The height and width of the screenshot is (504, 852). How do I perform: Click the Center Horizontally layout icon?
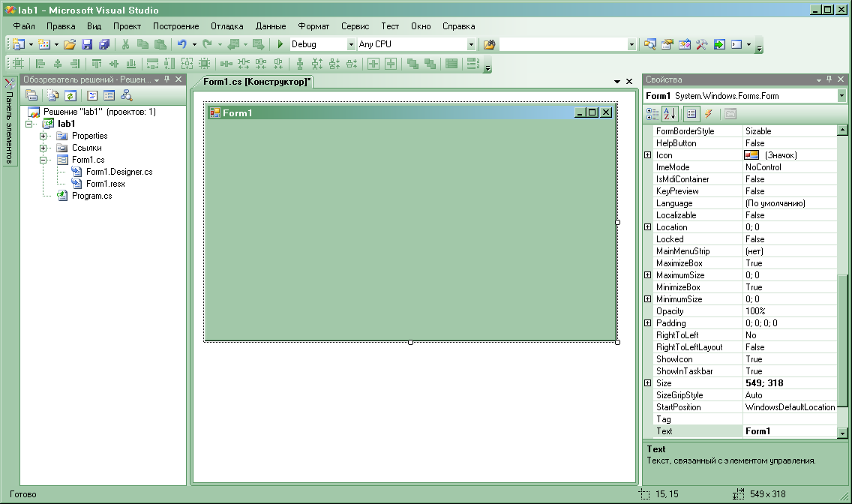click(x=373, y=64)
